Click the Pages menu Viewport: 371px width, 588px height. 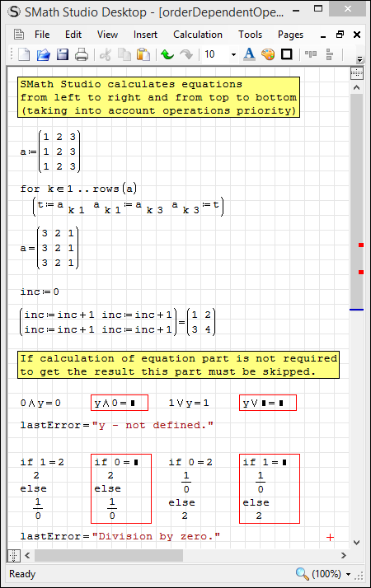(290, 35)
